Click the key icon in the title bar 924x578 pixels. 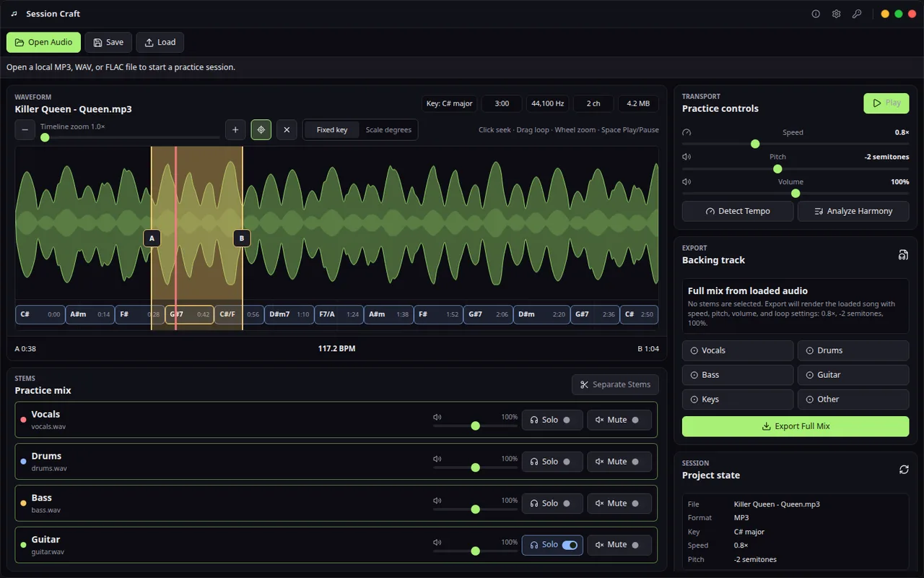tap(857, 14)
